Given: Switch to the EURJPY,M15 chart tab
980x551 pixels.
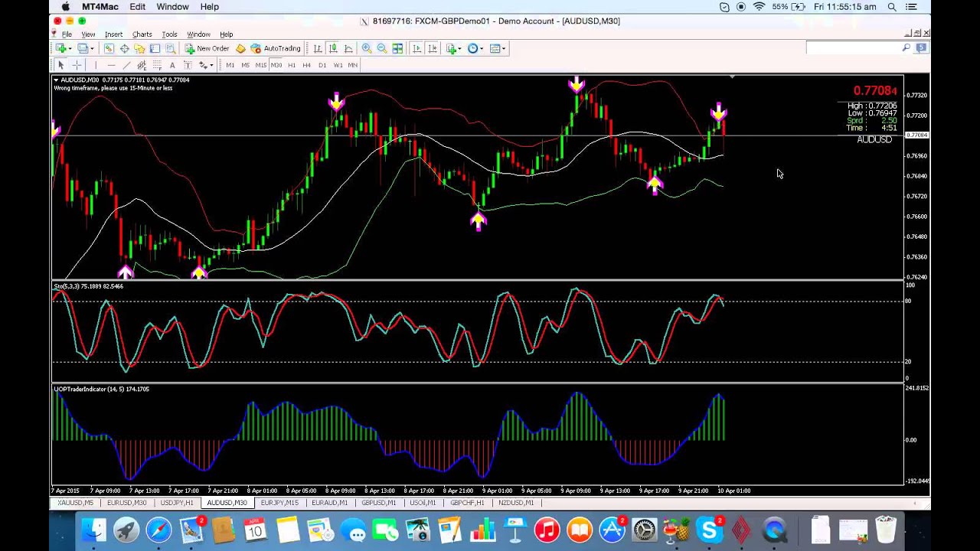Looking at the screenshot, I should coord(279,503).
